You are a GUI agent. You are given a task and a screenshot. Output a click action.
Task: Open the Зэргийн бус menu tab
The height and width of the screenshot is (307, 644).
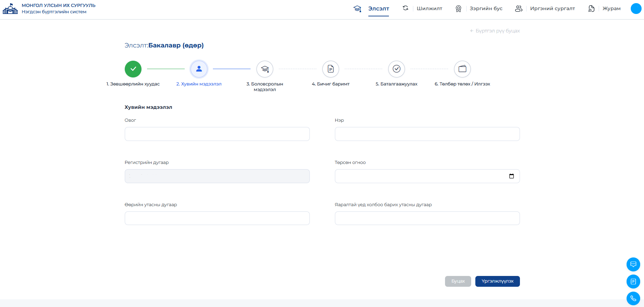tap(486, 9)
